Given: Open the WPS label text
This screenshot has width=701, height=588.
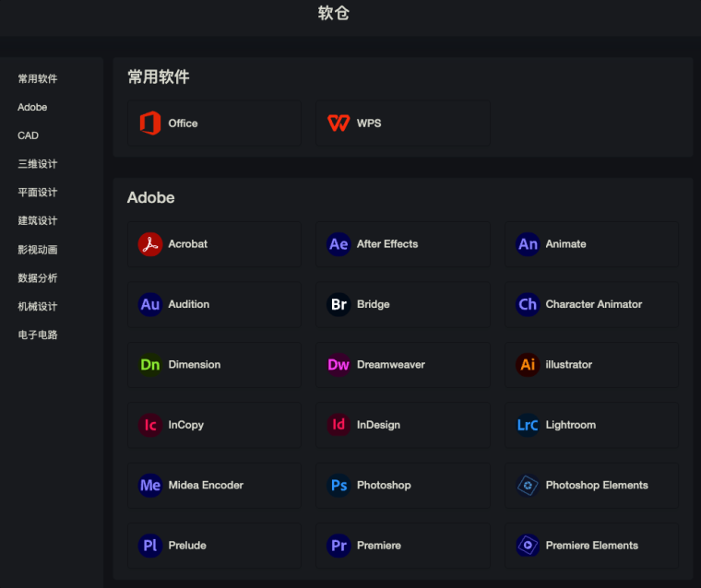Looking at the screenshot, I should 369,123.
